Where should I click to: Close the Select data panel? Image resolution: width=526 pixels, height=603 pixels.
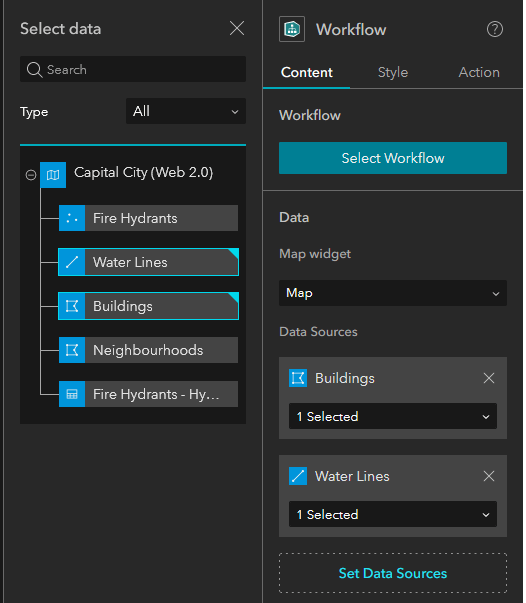tap(237, 28)
